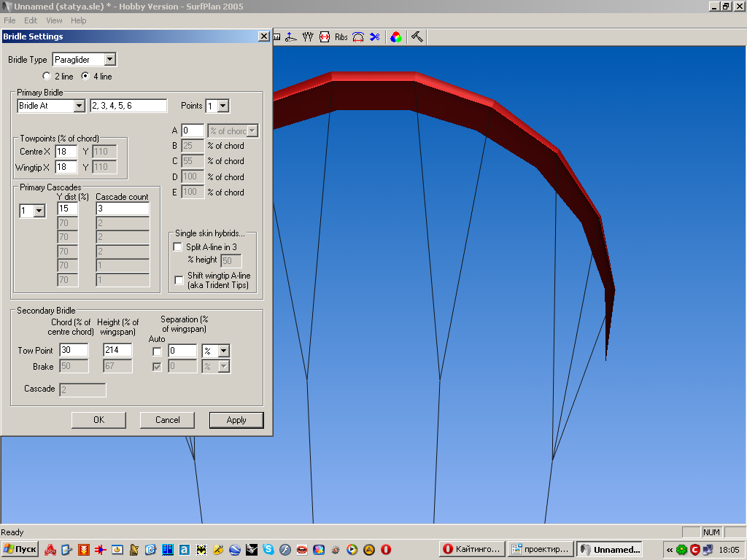The image size is (747, 560).
Task: Click the axis orientation toolbar icon
Action: coord(291,37)
